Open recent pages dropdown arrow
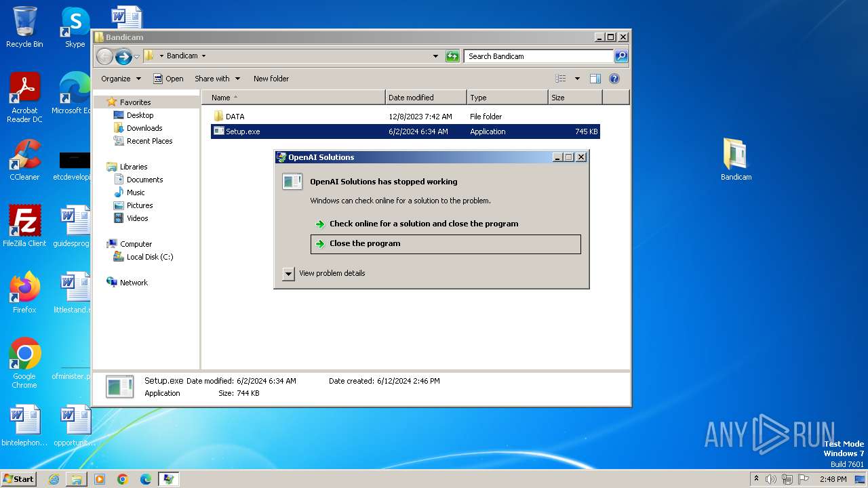Screen dimensions: 868x488 tap(136, 56)
